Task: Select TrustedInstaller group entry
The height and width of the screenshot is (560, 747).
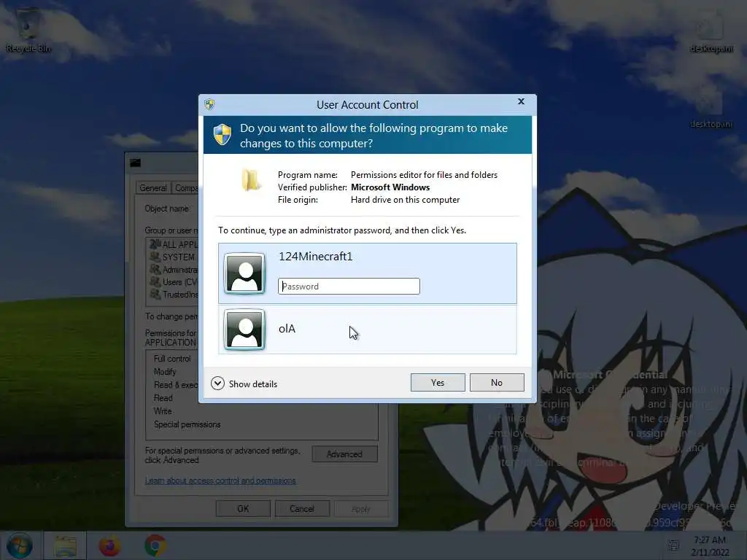Action: (x=174, y=295)
